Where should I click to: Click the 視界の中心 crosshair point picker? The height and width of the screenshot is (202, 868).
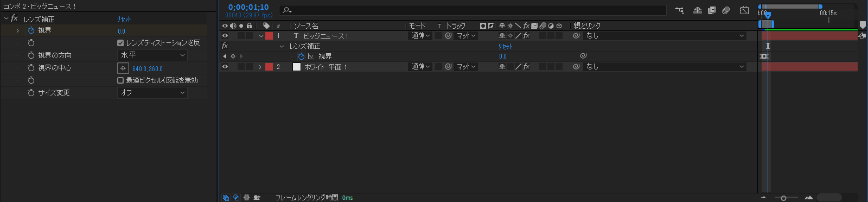[123, 68]
